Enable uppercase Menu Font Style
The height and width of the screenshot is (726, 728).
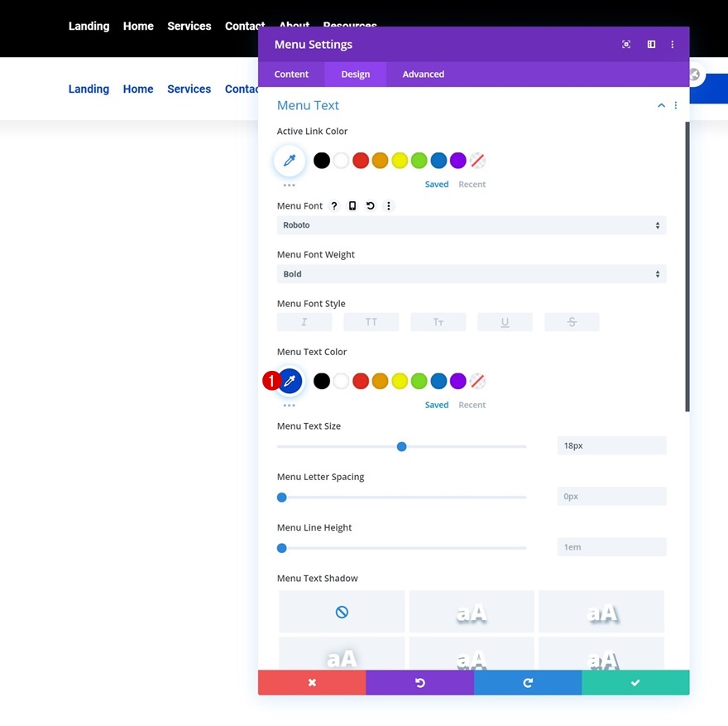tap(371, 322)
